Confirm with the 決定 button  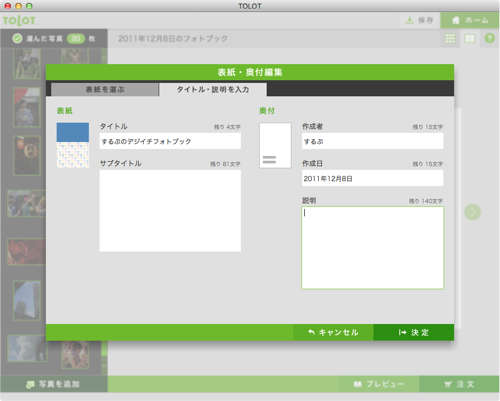(x=414, y=332)
